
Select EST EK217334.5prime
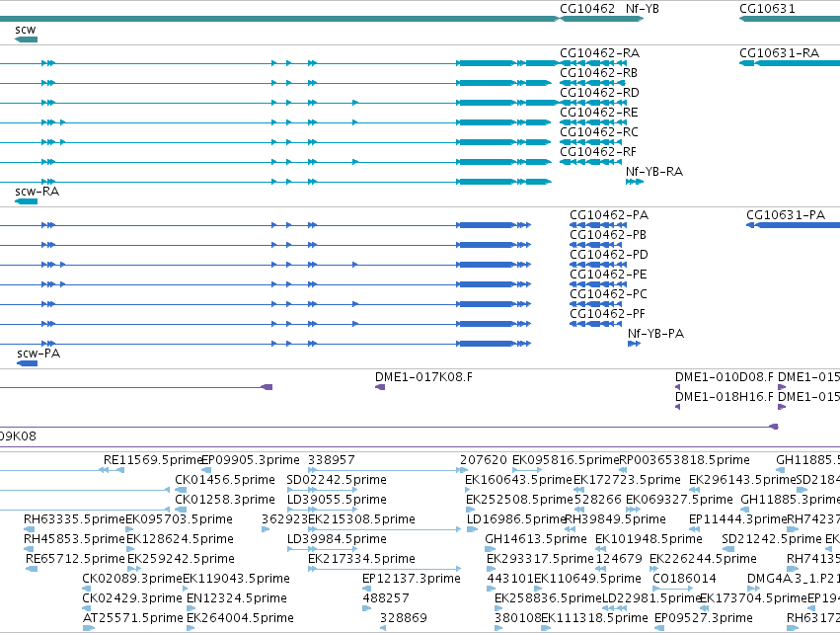[x=361, y=560]
